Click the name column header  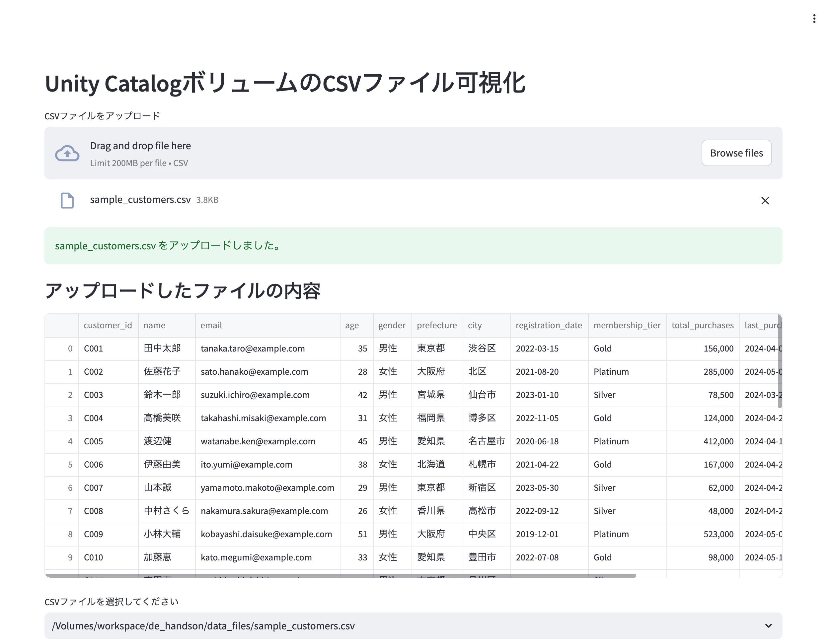167,325
